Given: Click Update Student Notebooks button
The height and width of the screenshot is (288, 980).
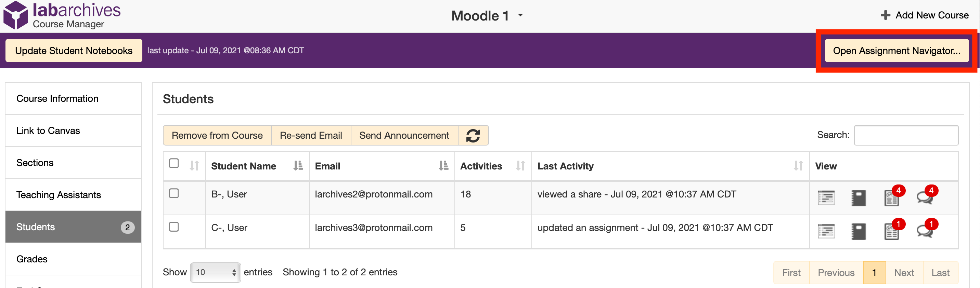Looking at the screenshot, I should coord(74,51).
